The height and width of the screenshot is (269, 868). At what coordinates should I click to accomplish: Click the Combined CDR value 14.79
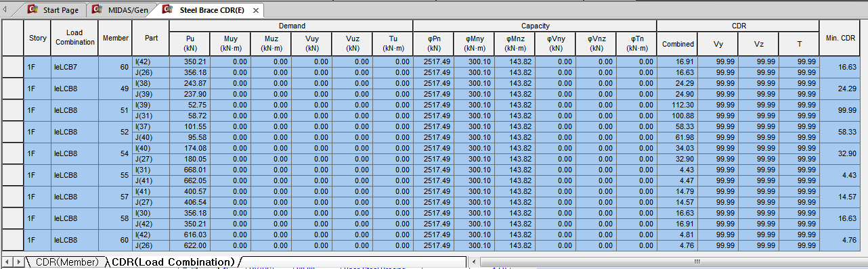tap(678, 191)
